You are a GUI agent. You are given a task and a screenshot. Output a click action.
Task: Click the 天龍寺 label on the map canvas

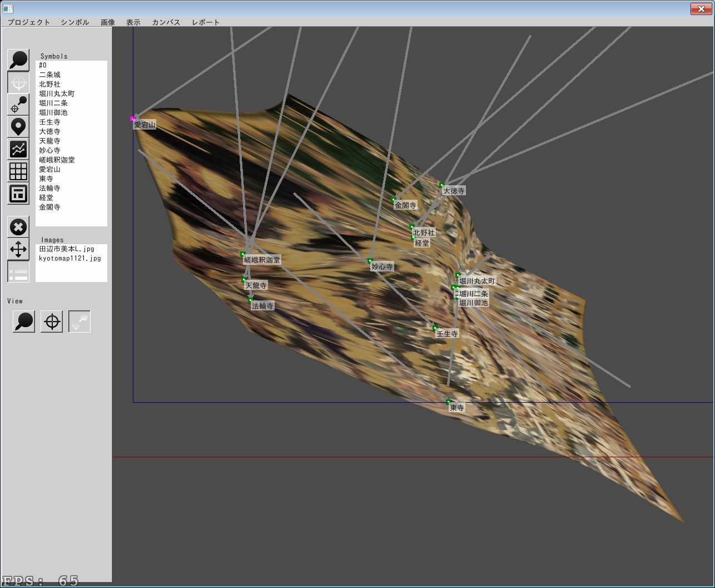256,285
